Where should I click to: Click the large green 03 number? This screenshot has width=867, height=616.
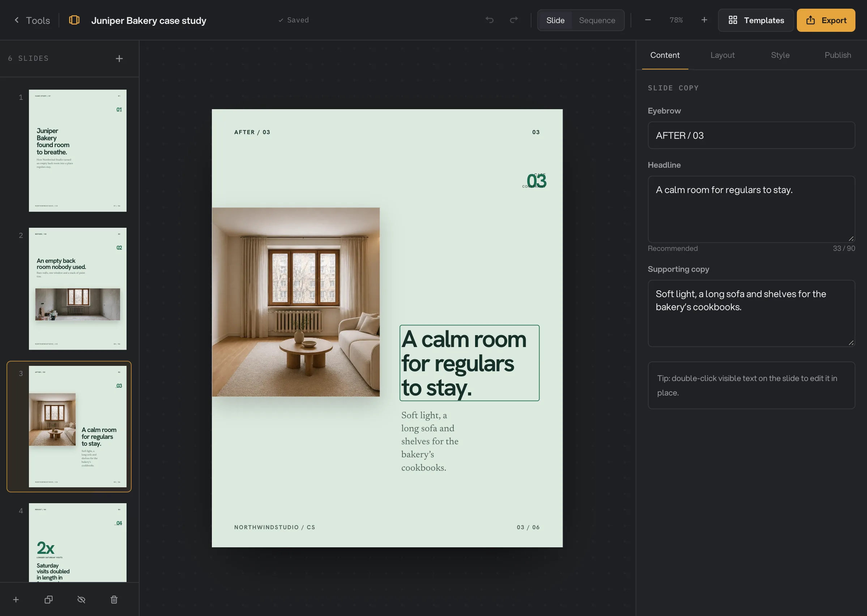(536, 181)
